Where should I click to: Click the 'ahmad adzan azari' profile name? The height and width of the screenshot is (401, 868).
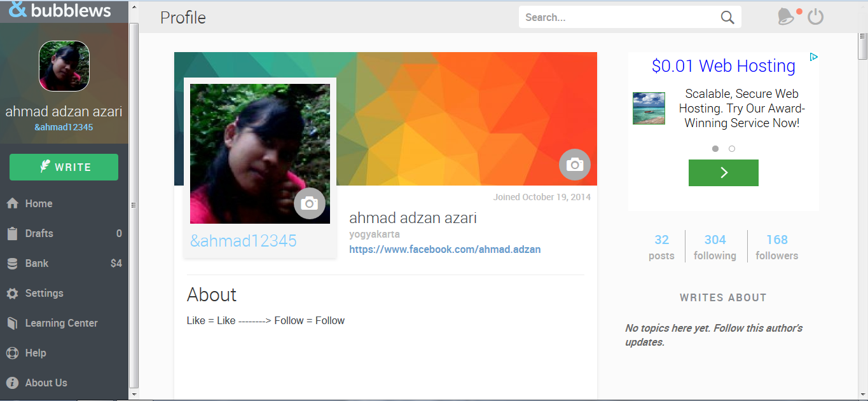point(413,218)
